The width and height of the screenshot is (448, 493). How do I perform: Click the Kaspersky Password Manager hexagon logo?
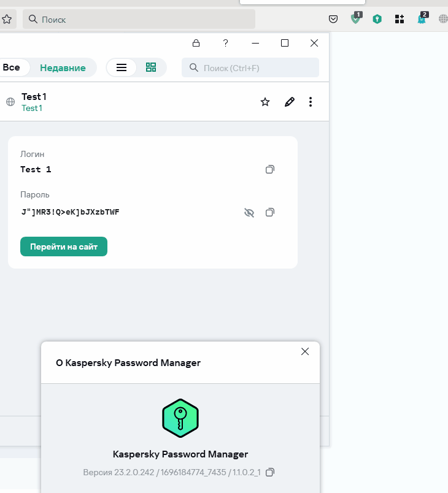point(180,418)
